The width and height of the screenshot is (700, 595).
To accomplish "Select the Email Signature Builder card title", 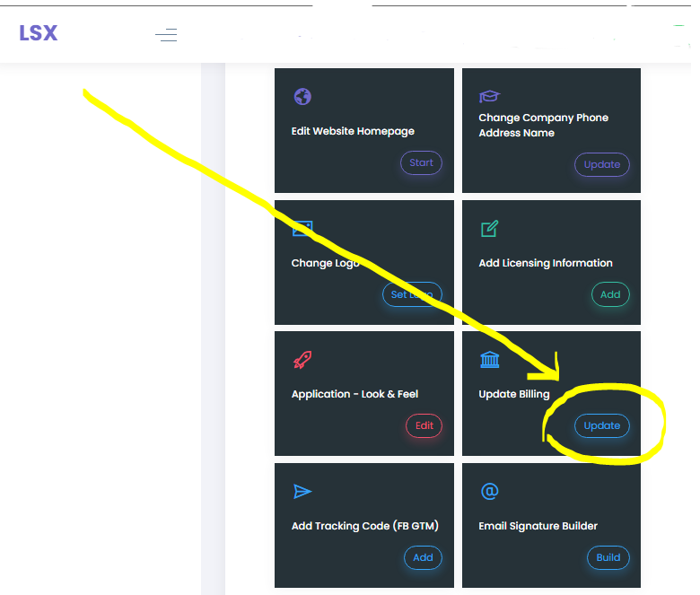I will (538, 526).
